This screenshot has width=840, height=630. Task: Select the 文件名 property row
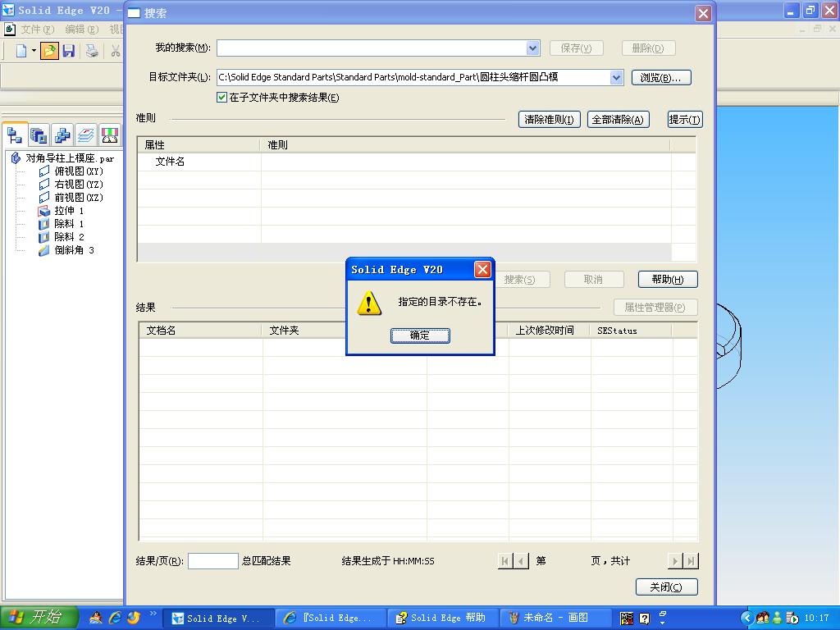pos(404,162)
